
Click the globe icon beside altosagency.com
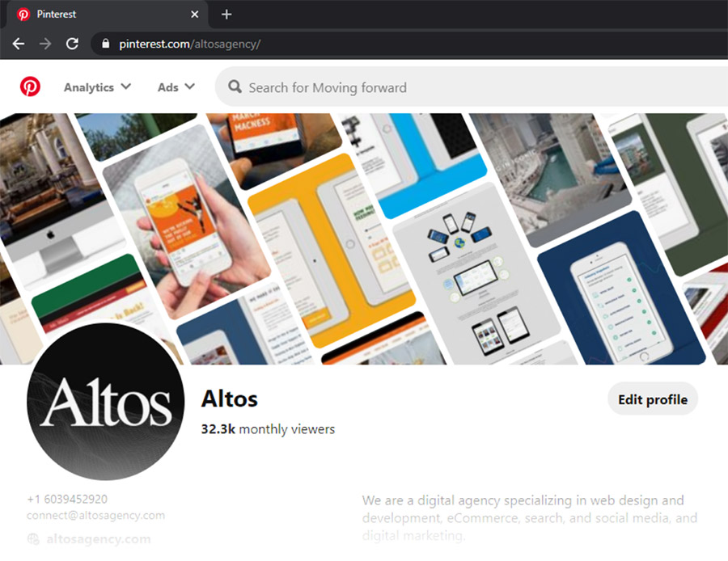[x=33, y=538]
